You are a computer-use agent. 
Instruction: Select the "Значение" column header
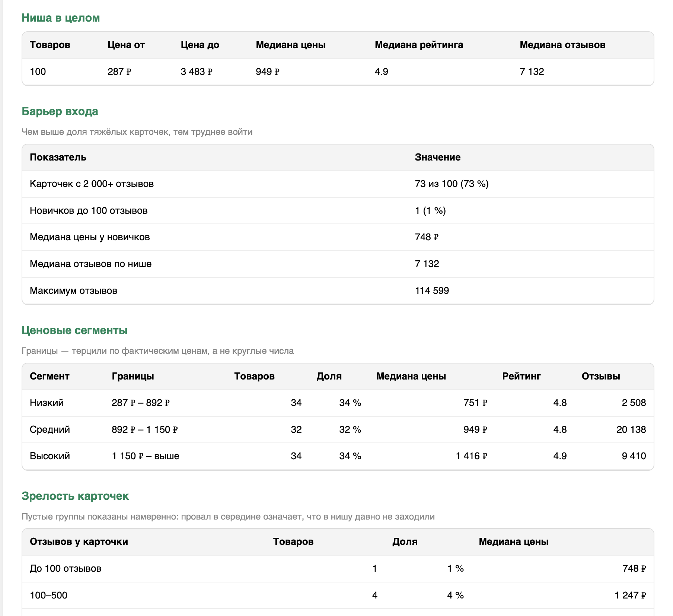coord(438,158)
